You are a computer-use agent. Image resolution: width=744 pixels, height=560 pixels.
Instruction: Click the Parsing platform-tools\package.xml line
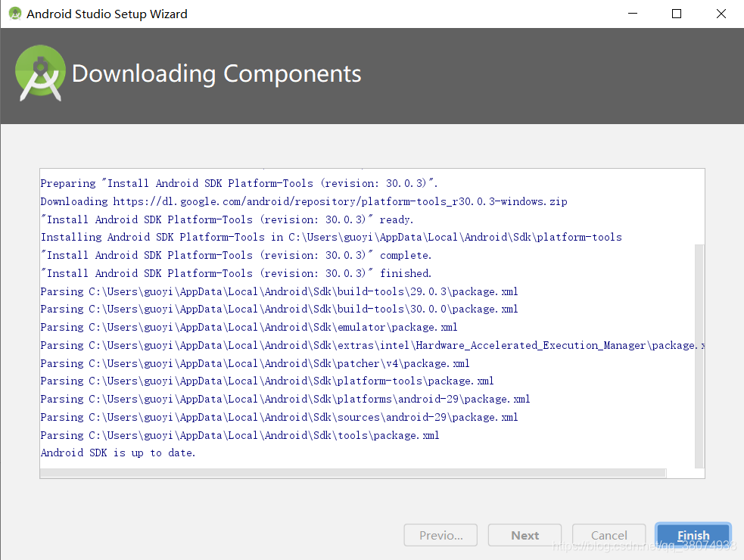267,381
